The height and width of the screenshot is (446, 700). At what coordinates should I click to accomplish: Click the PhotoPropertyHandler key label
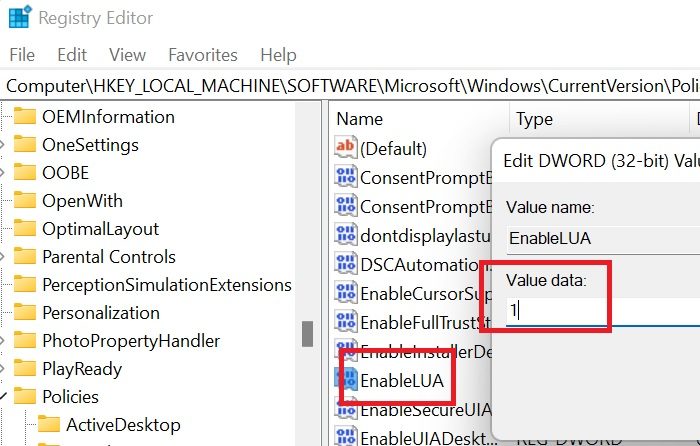point(131,341)
